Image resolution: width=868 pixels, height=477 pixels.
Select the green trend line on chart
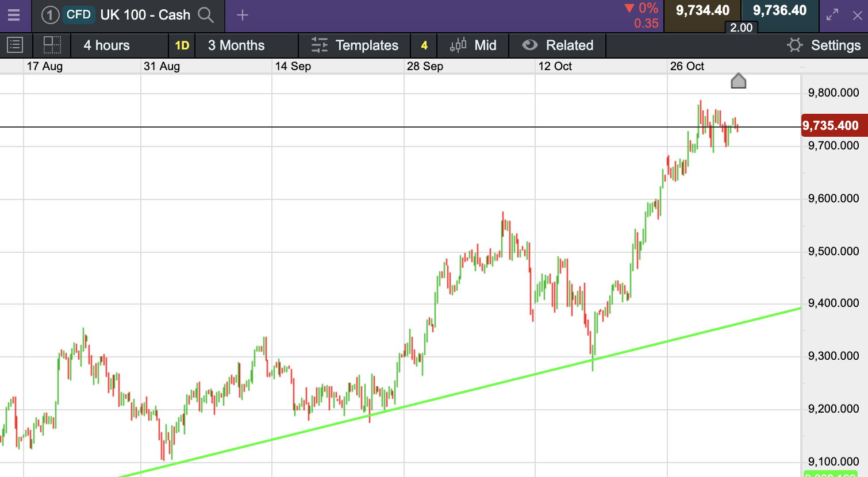(460, 392)
